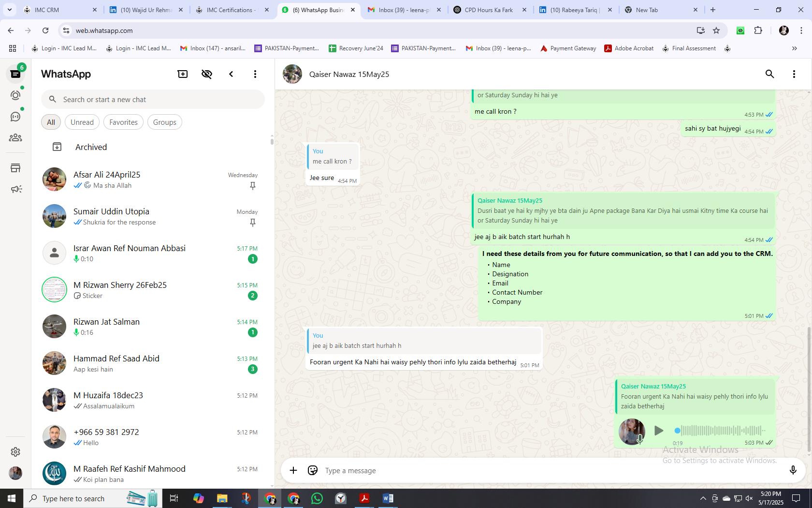Jump to quoted 'jee aj b aik batch' reply
Screen dimensions: 812x508
pyautogui.click(x=424, y=341)
